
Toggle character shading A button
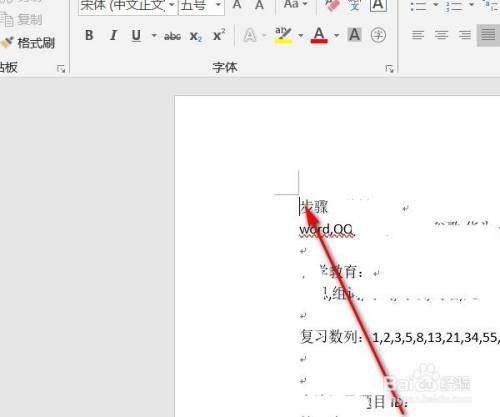click(354, 35)
